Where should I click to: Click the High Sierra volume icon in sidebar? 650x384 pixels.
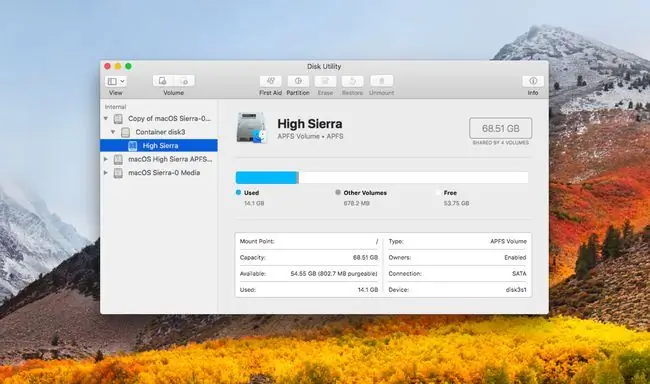pyautogui.click(x=133, y=146)
